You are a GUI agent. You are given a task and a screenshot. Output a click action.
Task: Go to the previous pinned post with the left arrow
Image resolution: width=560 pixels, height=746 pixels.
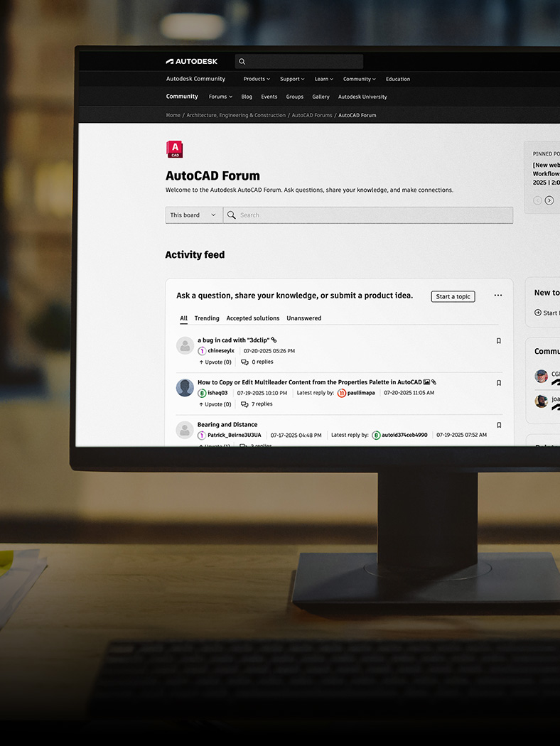click(x=537, y=200)
